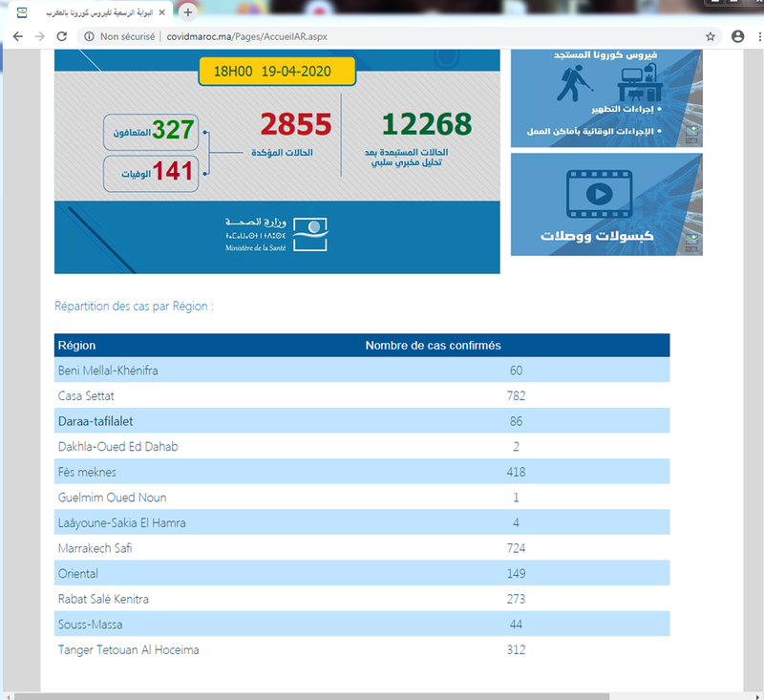The width and height of the screenshot is (764, 700).
Task: Click the 2855 confirmed cases figure
Action: [296, 125]
